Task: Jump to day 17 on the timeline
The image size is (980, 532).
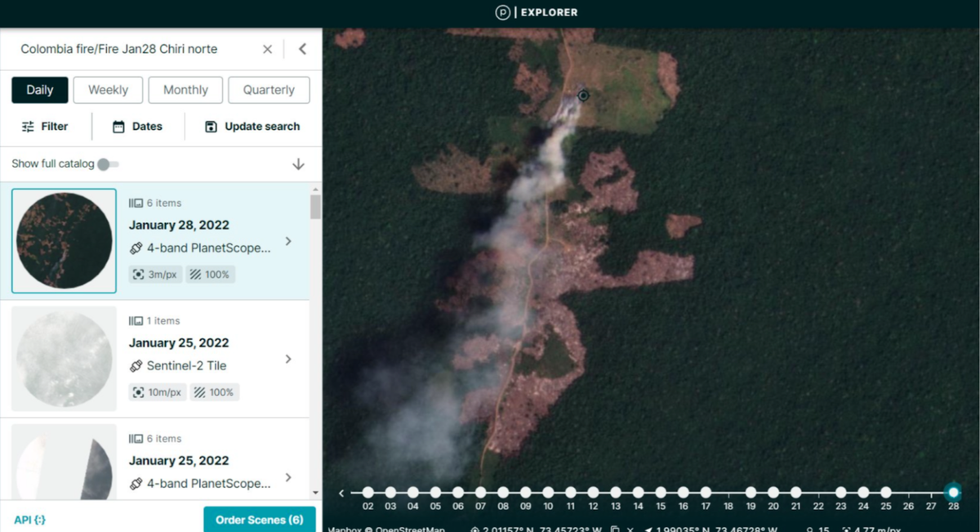Action: 705,493
